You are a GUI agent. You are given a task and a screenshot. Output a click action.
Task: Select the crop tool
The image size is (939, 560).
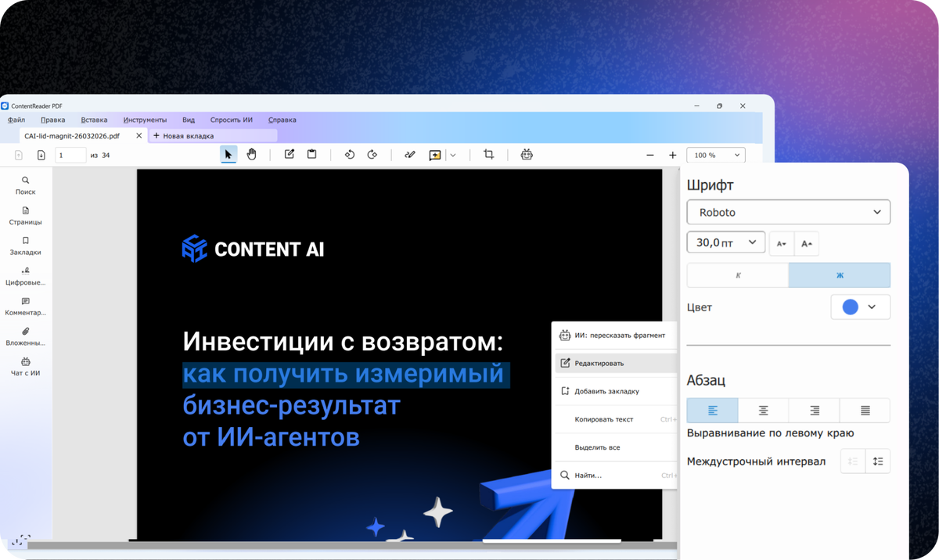(x=488, y=155)
